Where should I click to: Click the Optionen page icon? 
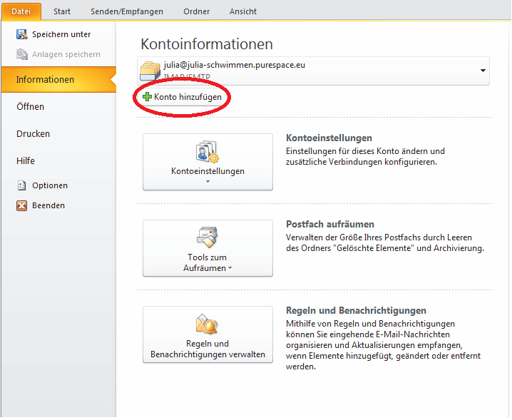tap(21, 185)
